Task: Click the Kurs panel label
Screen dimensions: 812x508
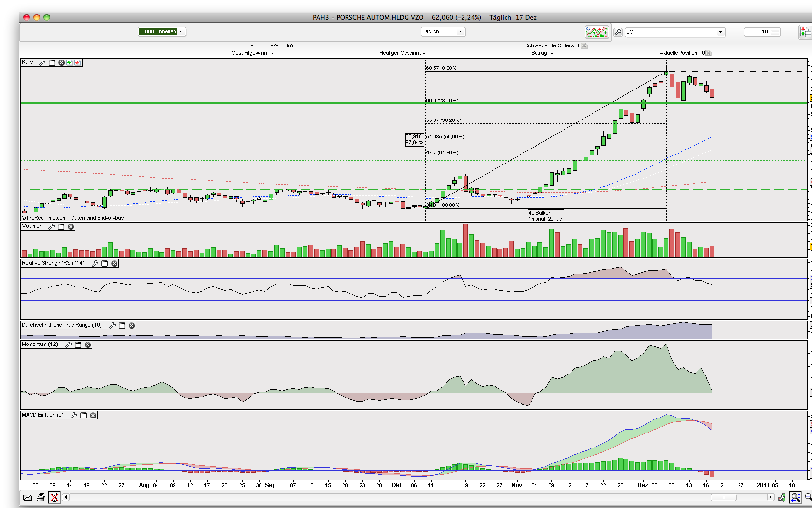Action: [x=28, y=62]
